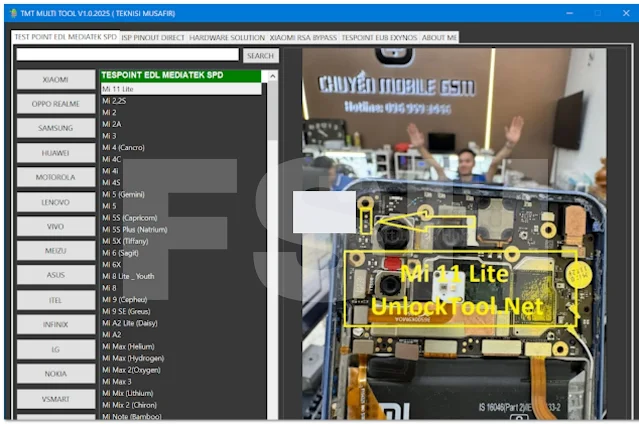The image size is (639, 424).
Task: Click the model list scrollbar thumb
Action: point(273,111)
